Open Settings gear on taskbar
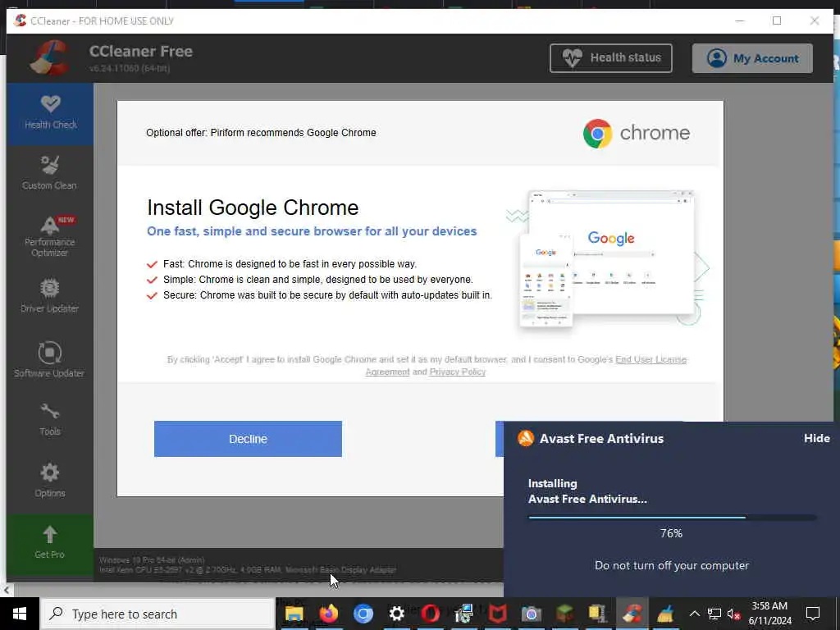 [x=396, y=614]
